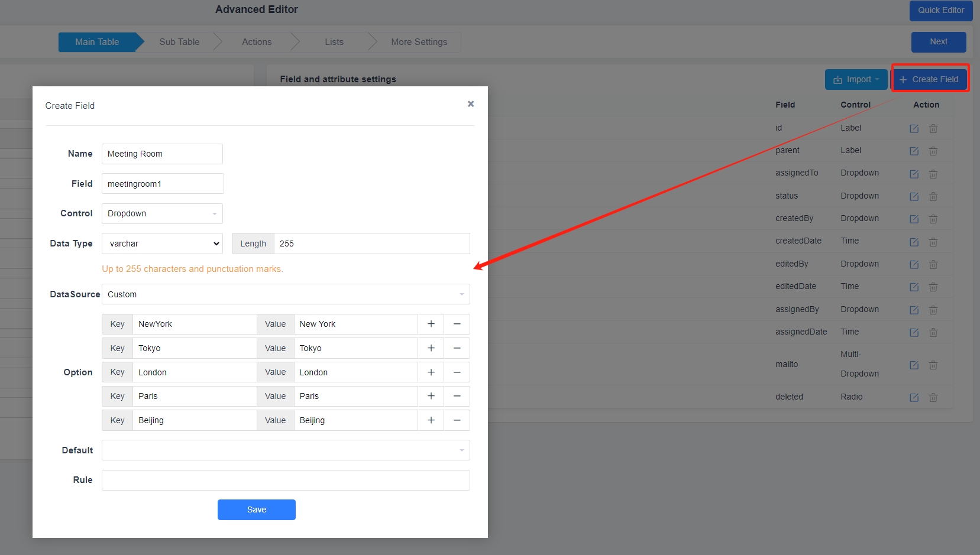Expand the Data Type varchar selector
The height and width of the screenshot is (555, 980).
pyautogui.click(x=162, y=244)
